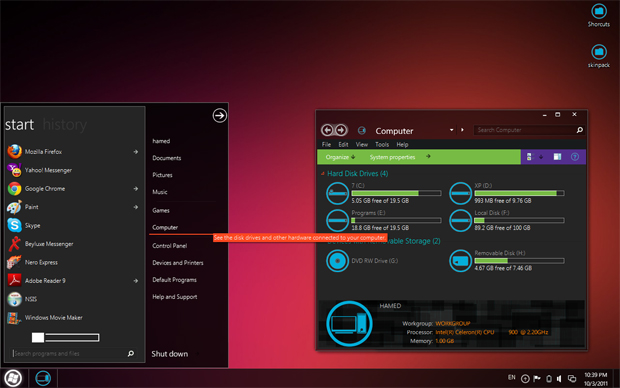Toggle the preview pane icon

pos(557,157)
